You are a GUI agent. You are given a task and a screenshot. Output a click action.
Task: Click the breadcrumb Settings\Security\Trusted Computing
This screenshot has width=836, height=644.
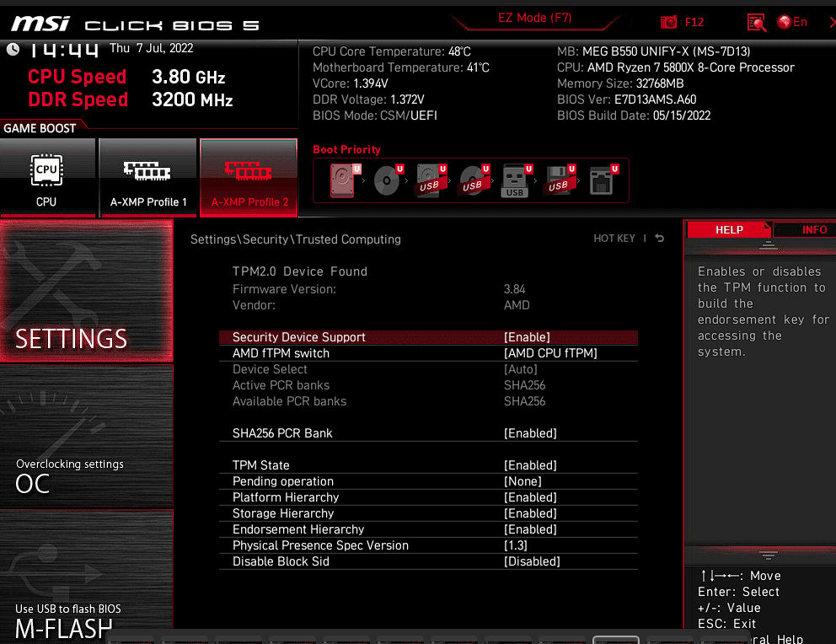[x=295, y=239]
